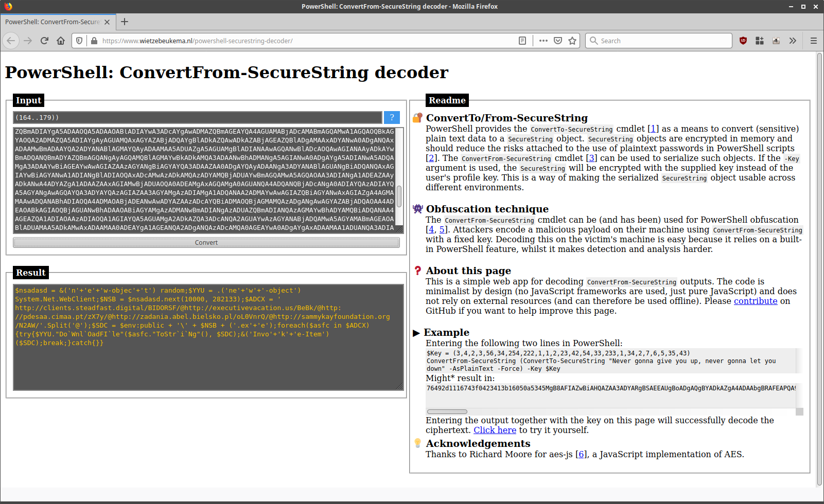Click the '$Key = (3,4,2,3,56...' code line

pos(558,353)
